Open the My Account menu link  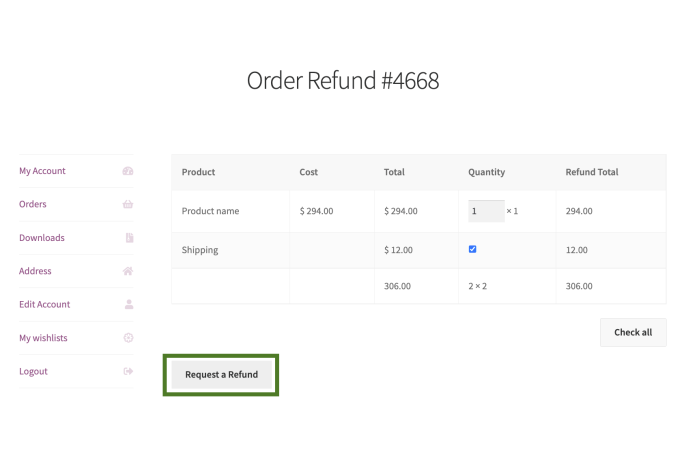point(42,171)
